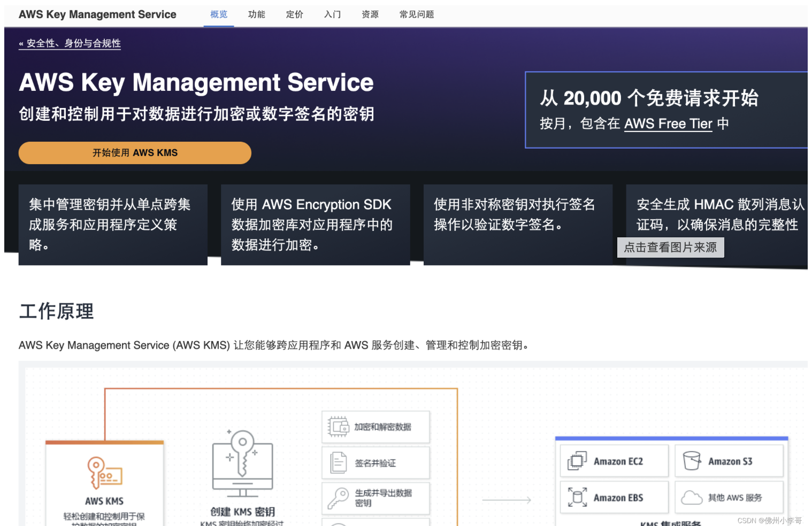This screenshot has width=812, height=526.
Task: Click the 其他 AWS 服务 cloud icon
Action: [692, 498]
